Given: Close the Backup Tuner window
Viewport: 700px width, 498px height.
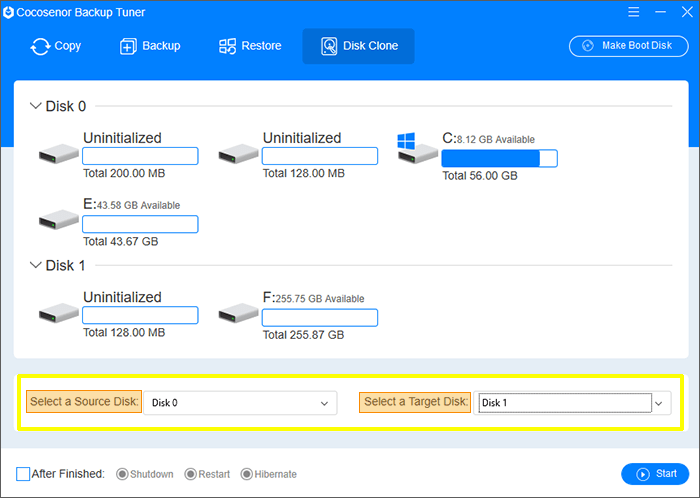Looking at the screenshot, I should click(x=688, y=12).
